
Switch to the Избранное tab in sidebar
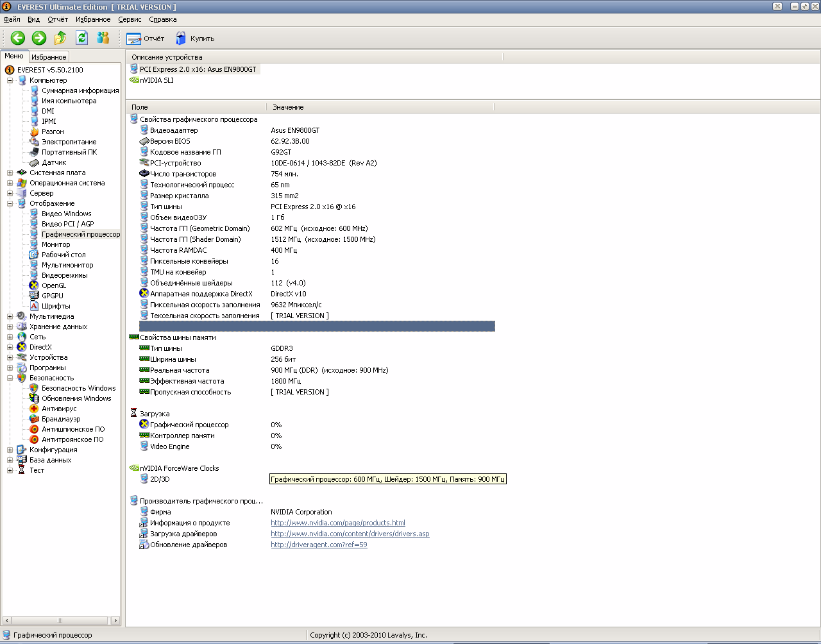(x=49, y=57)
